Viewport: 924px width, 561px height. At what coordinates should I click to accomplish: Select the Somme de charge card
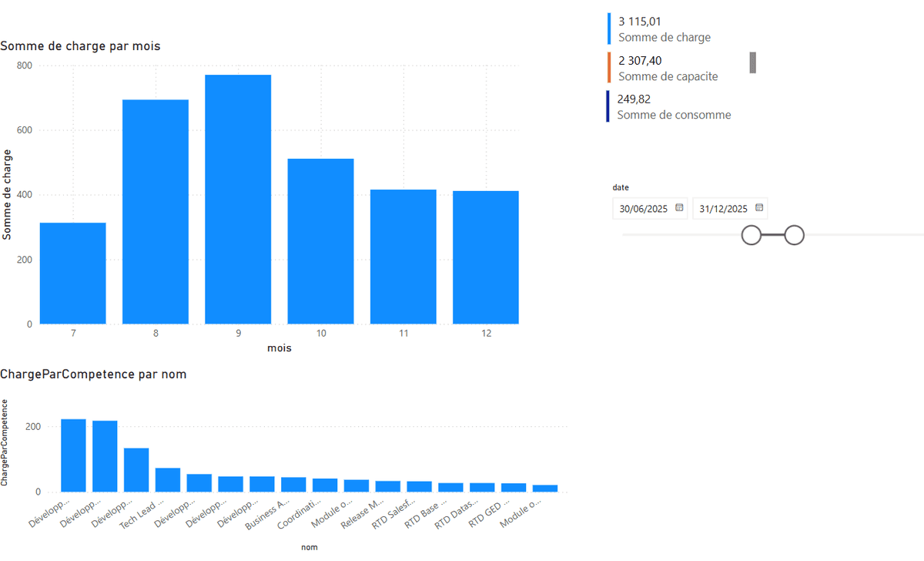pyautogui.click(x=664, y=29)
